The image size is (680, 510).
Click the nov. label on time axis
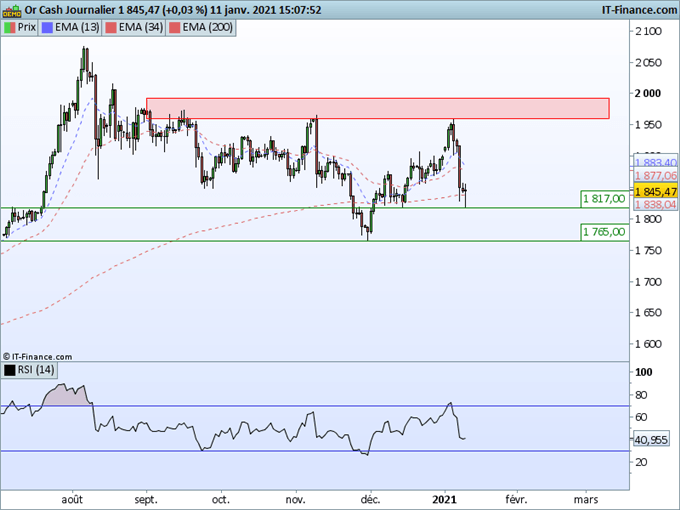295,500
